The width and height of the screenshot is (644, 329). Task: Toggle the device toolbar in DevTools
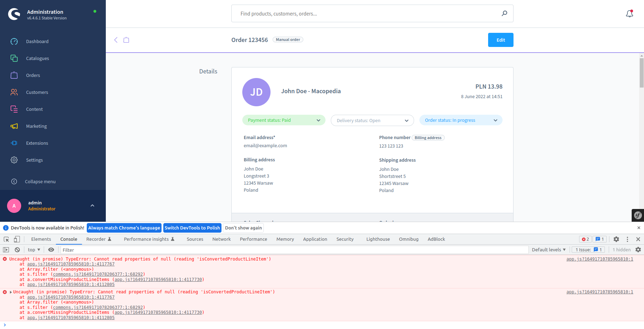17,239
